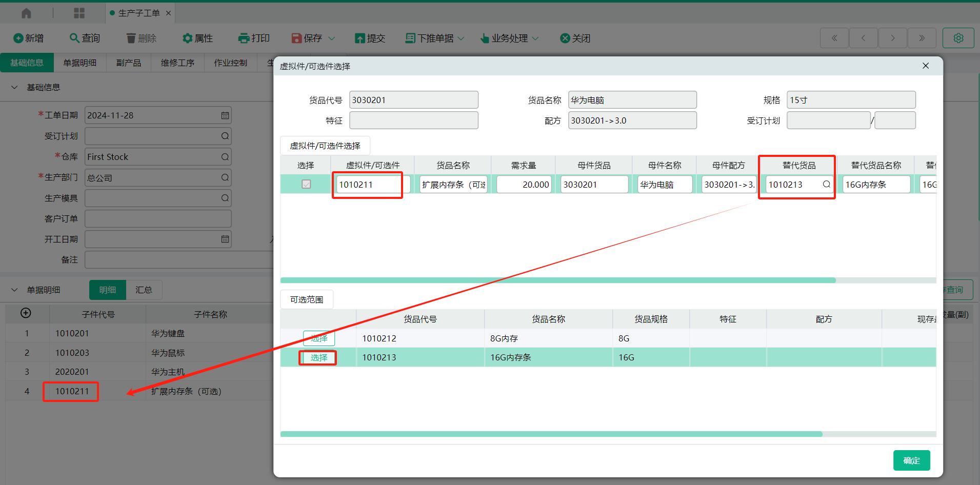
Task: Collapse the 单据明细 section chevron
Action: (14, 290)
